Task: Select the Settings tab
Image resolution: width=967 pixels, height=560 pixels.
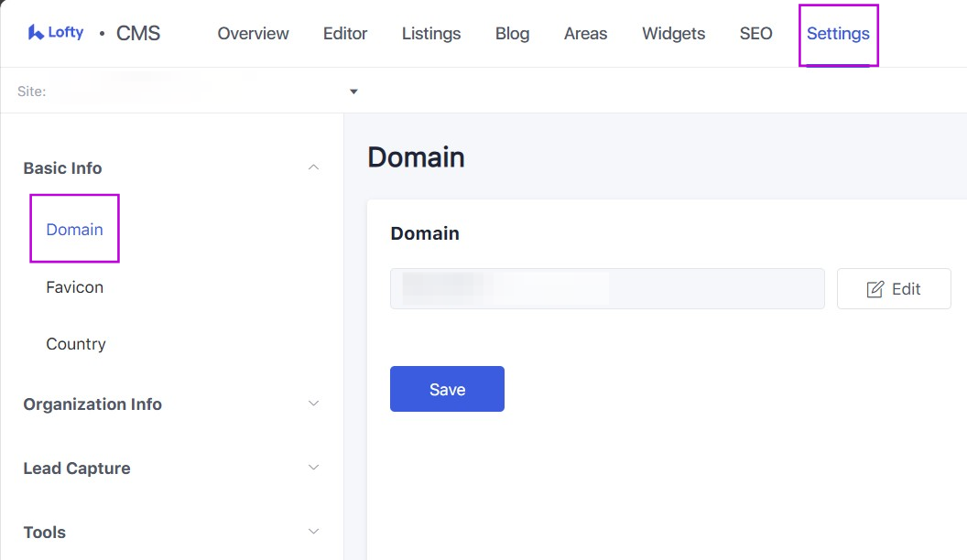Action: (838, 34)
